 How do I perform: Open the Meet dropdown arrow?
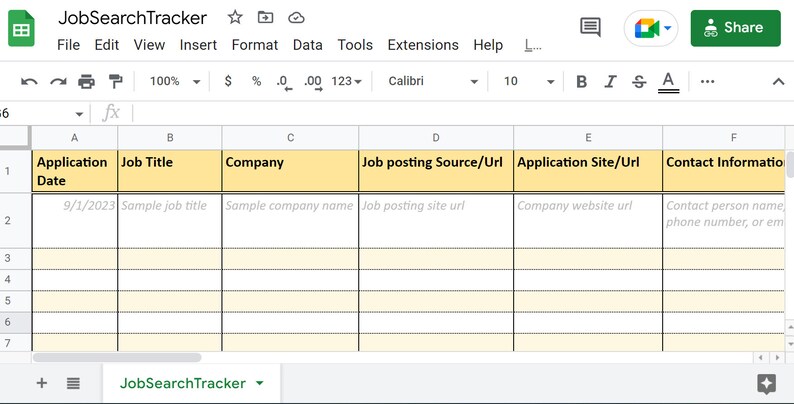668,28
